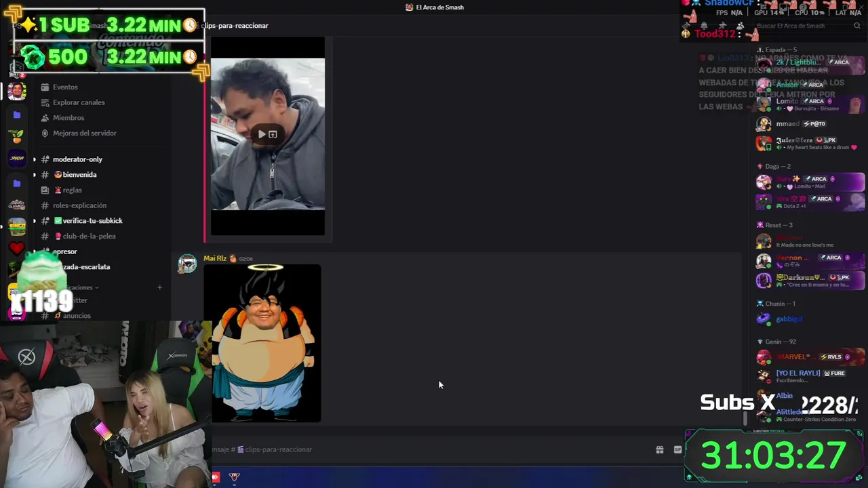
Task: Click the Mai Rlz username
Action: (215, 258)
